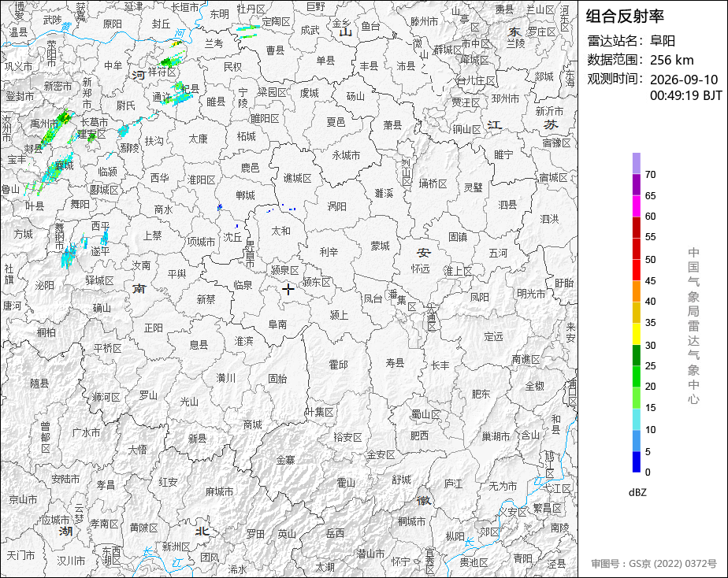The height and width of the screenshot is (578, 728).
Task: Select the magenta 60–65 dBZ legend band
Action: 636,206
